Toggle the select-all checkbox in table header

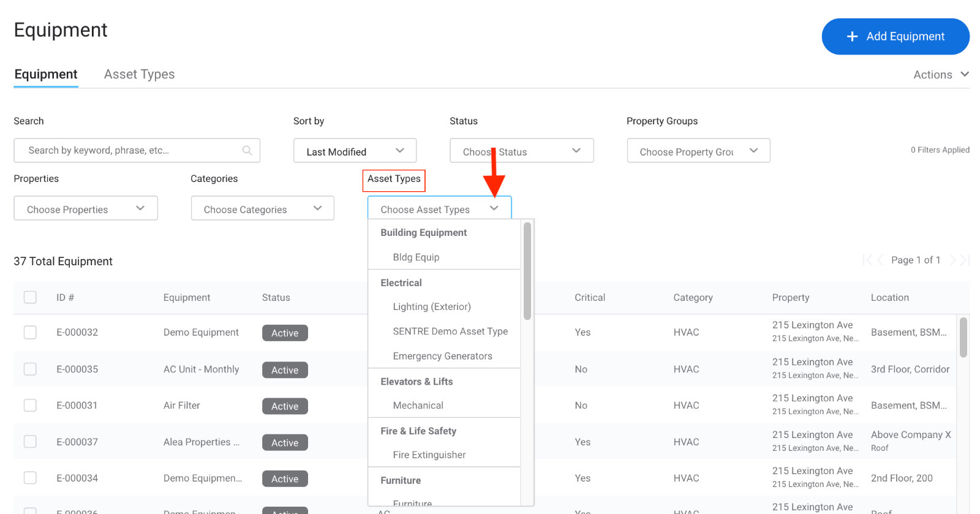click(x=30, y=298)
